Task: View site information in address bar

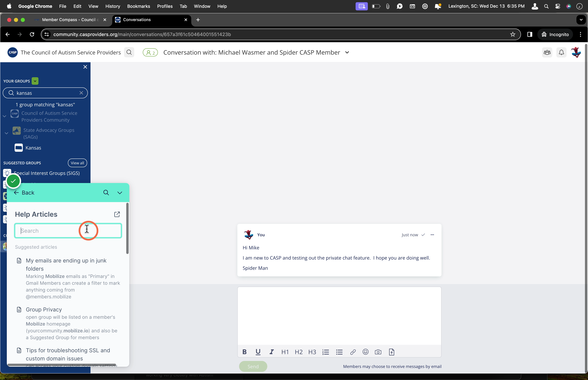Action: [47, 34]
